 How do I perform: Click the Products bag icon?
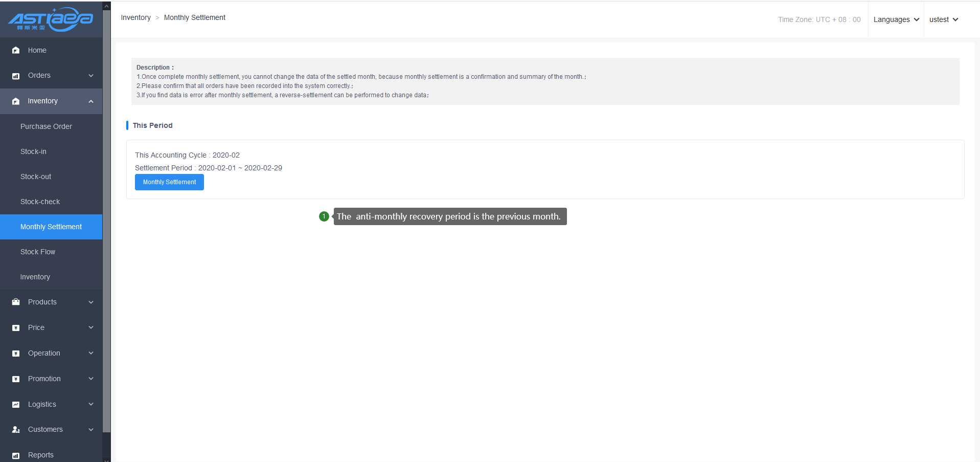point(16,302)
